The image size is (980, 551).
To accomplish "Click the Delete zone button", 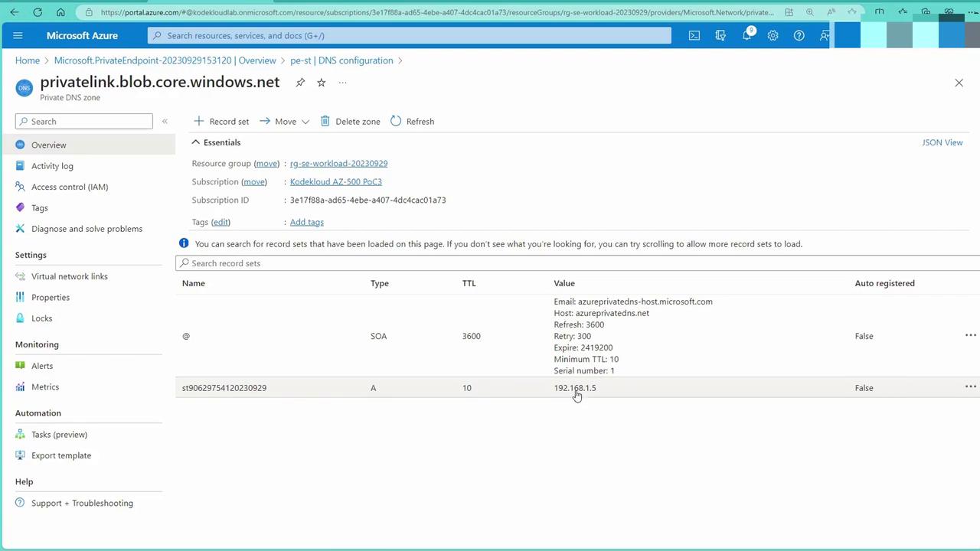I will click(x=350, y=121).
